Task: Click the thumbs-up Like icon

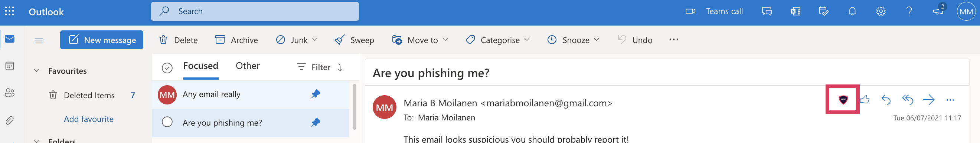Action: pyautogui.click(x=864, y=100)
